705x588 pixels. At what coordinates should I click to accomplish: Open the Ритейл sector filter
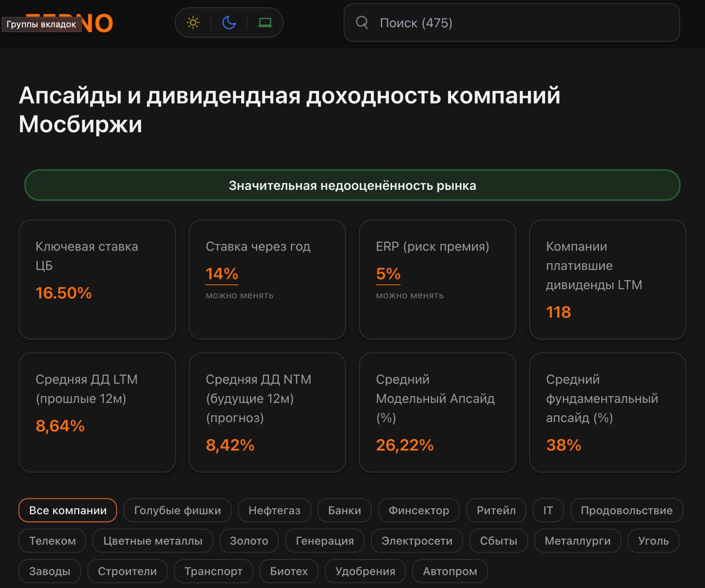(x=496, y=510)
